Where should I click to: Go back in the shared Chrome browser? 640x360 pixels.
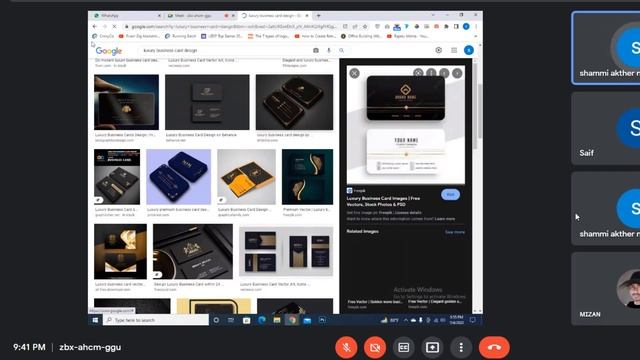point(95,27)
